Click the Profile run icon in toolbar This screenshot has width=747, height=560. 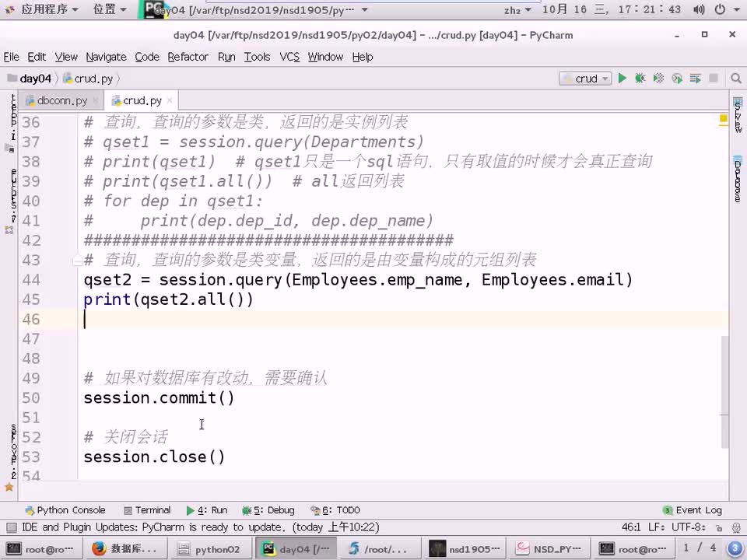676,79
